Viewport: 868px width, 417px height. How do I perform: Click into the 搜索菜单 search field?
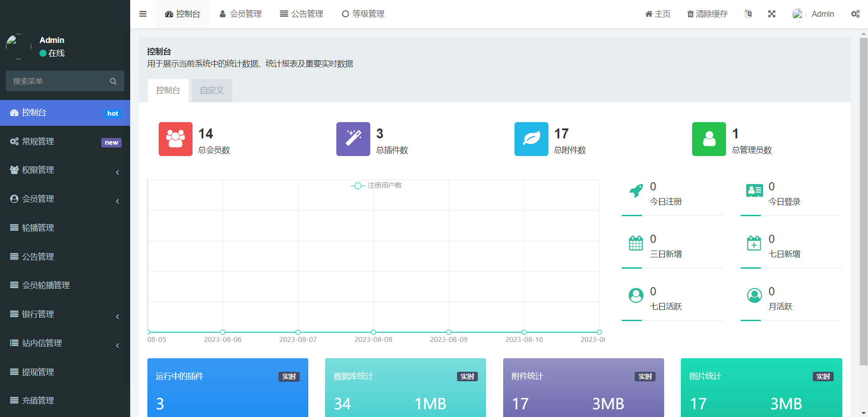tap(57, 81)
